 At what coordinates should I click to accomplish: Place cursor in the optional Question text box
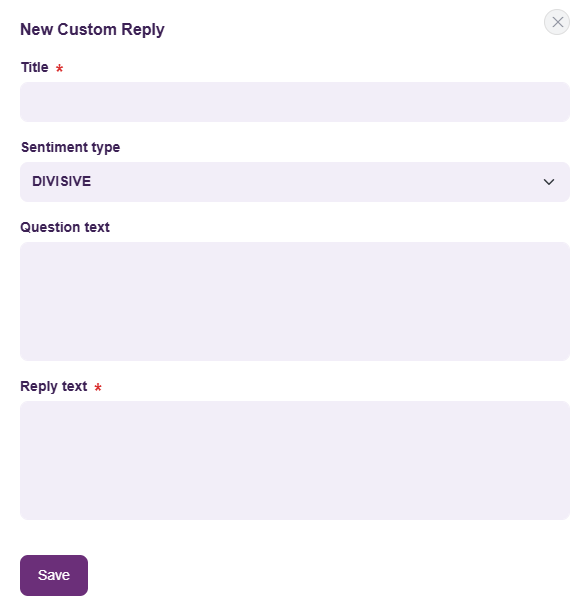tap(295, 301)
